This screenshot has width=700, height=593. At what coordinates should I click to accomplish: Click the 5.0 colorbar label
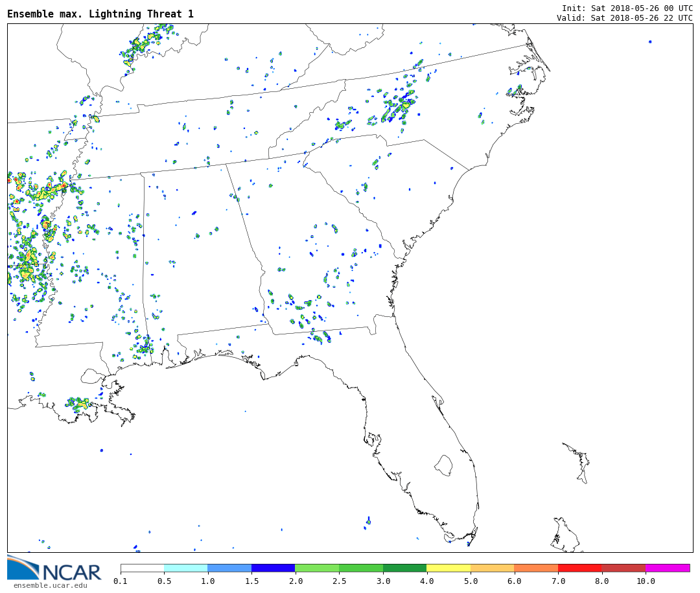pos(471,581)
